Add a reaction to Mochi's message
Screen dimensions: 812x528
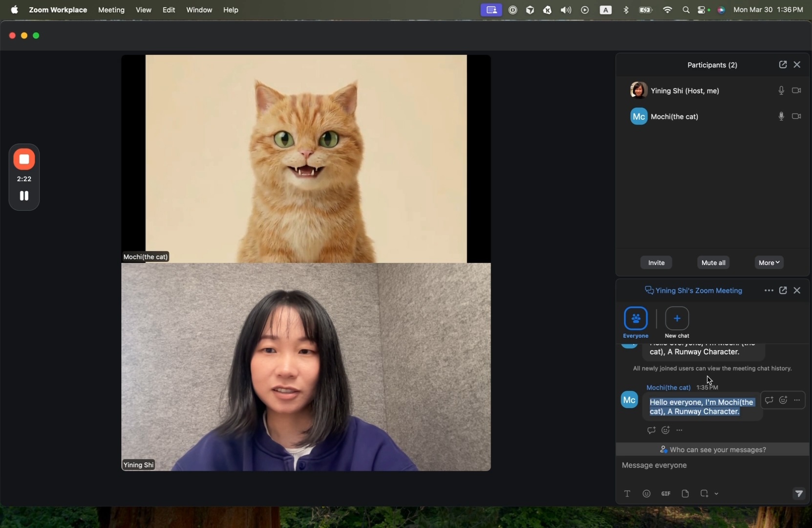pos(784,399)
